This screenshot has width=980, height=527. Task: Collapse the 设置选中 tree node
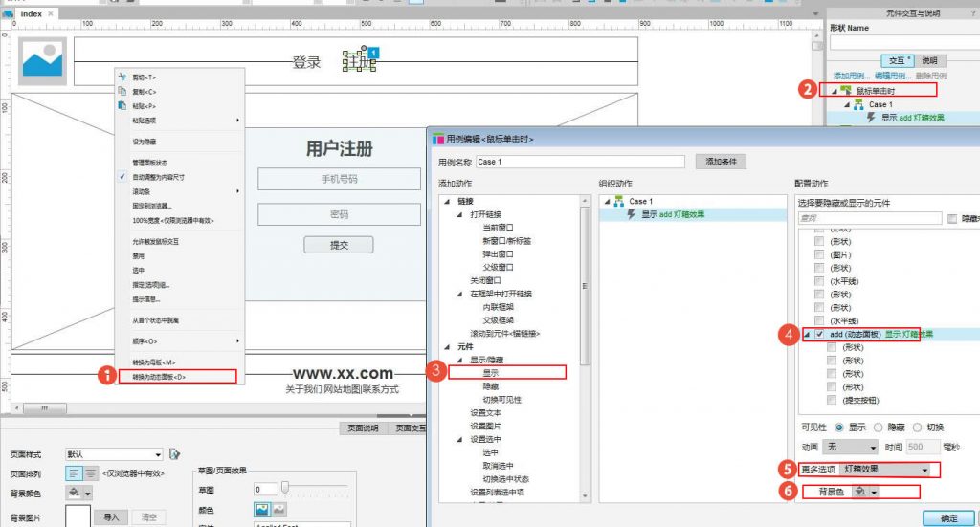[x=460, y=439]
